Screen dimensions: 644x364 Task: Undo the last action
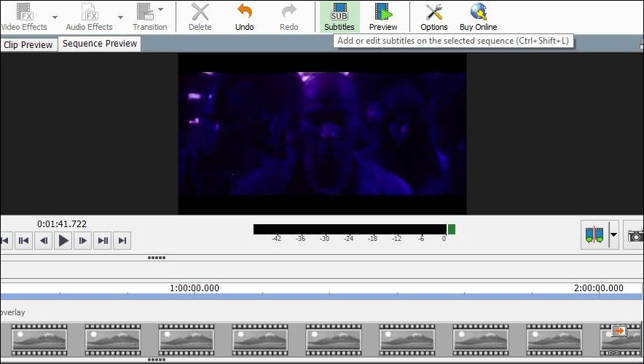click(x=245, y=17)
